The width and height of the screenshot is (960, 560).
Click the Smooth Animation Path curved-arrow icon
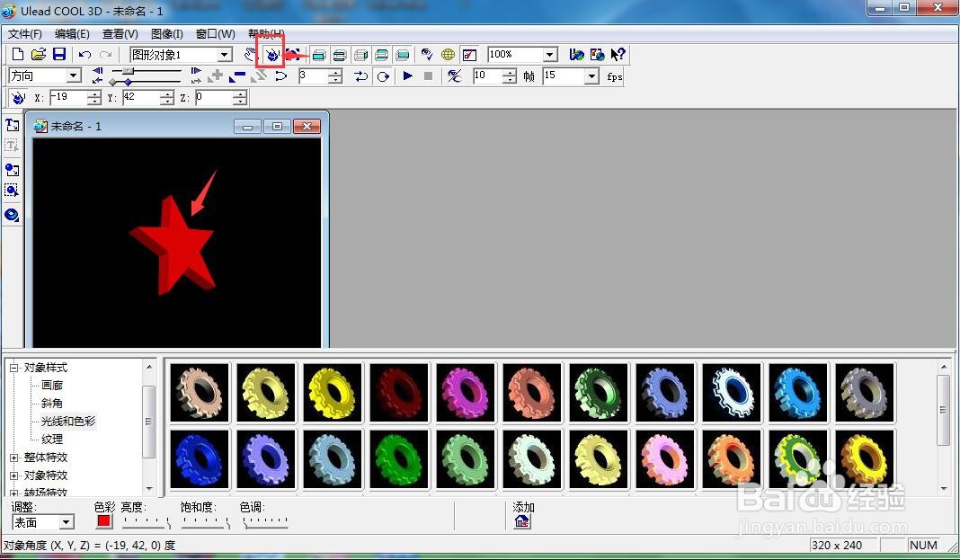(280, 76)
